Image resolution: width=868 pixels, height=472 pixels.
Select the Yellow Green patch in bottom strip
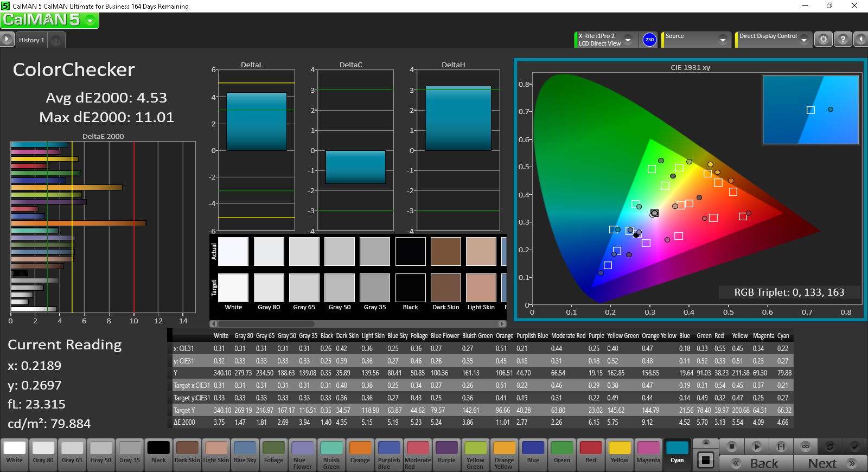pos(475,454)
